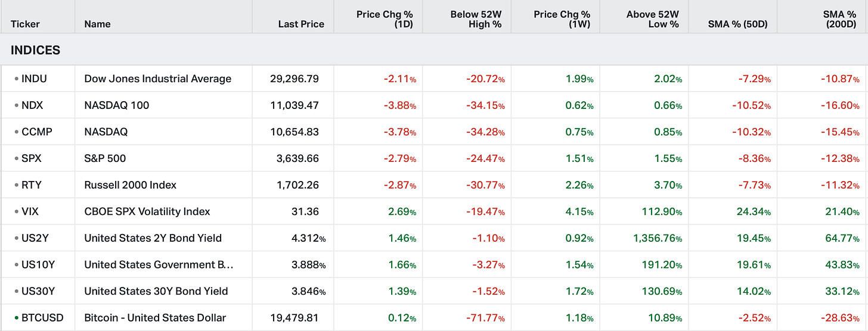Select the US30Y ticker cell
The image size is (868, 331).
point(39,291)
